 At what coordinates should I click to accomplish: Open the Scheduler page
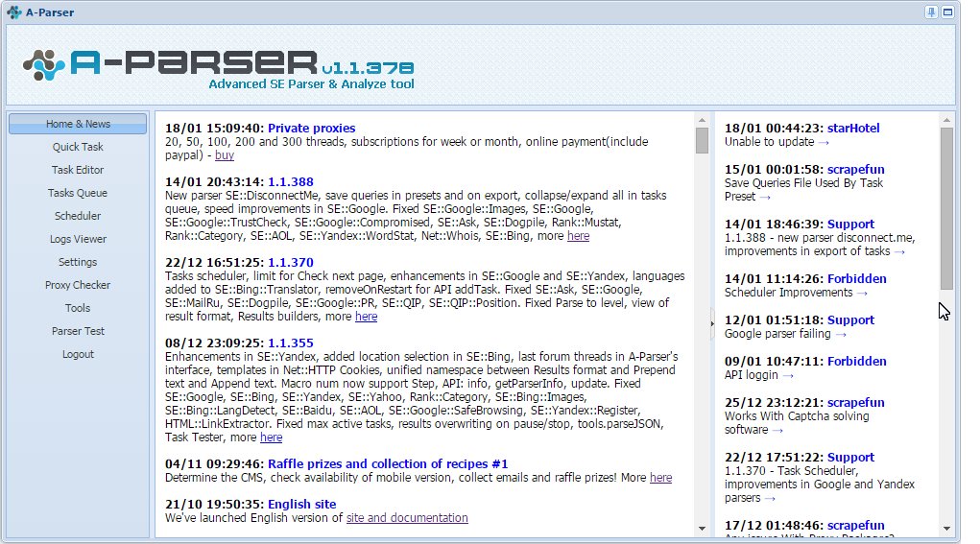click(x=78, y=216)
